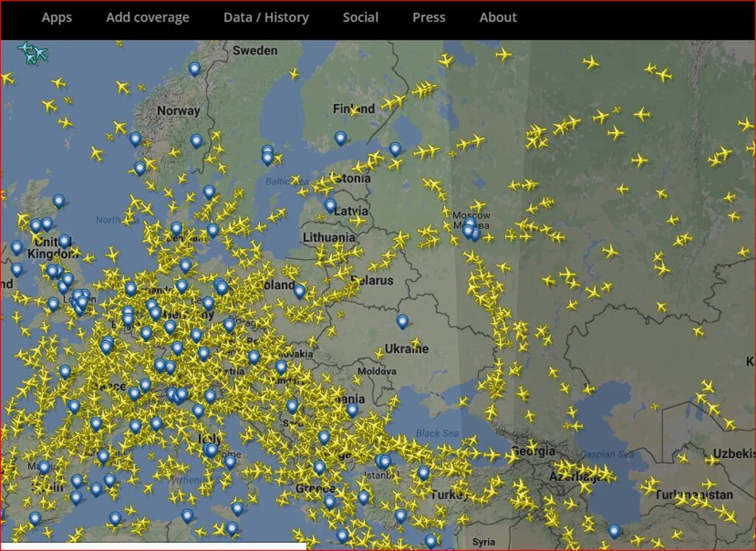Select the teal highlighted aircraft cluster in the top-left corner
The width and height of the screenshot is (756, 551).
(32, 53)
